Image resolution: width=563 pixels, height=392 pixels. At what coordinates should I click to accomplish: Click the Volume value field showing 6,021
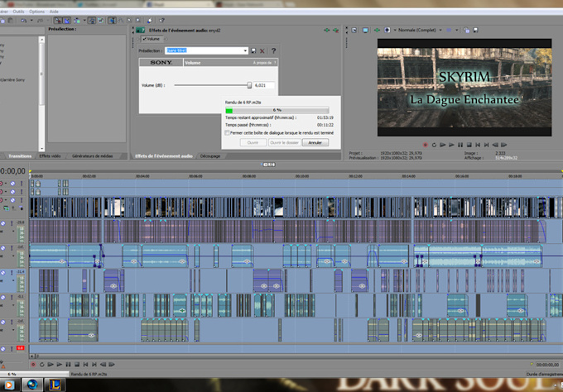(x=264, y=85)
